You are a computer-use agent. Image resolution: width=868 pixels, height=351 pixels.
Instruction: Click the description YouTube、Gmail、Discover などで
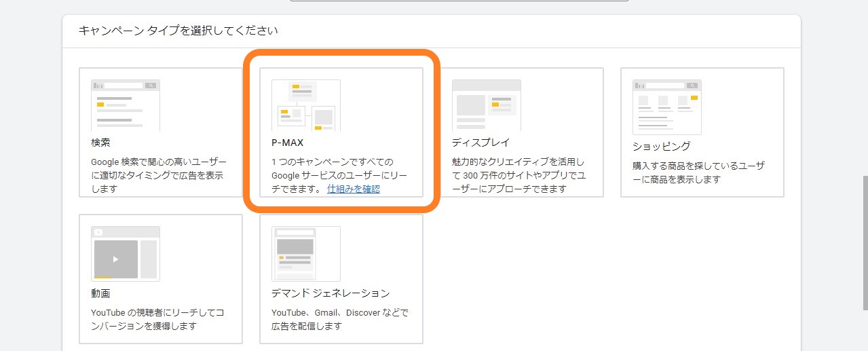tap(340, 319)
